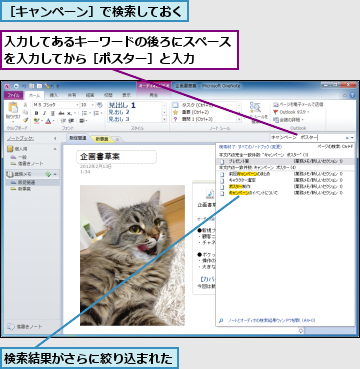Screen dimensions: 360x369
Task: Open the search scope dropdown arrow
Action: tap(353, 137)
